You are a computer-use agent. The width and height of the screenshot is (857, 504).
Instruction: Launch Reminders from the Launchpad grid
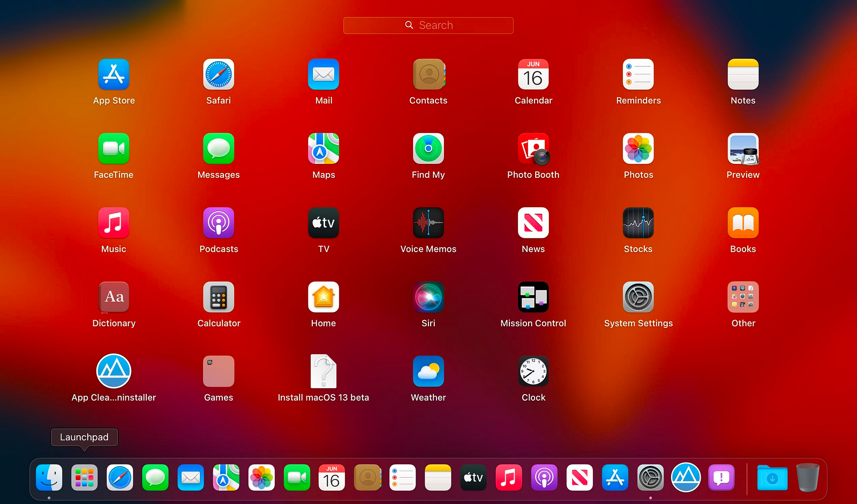pyautogui.click(x=638, y=74)
